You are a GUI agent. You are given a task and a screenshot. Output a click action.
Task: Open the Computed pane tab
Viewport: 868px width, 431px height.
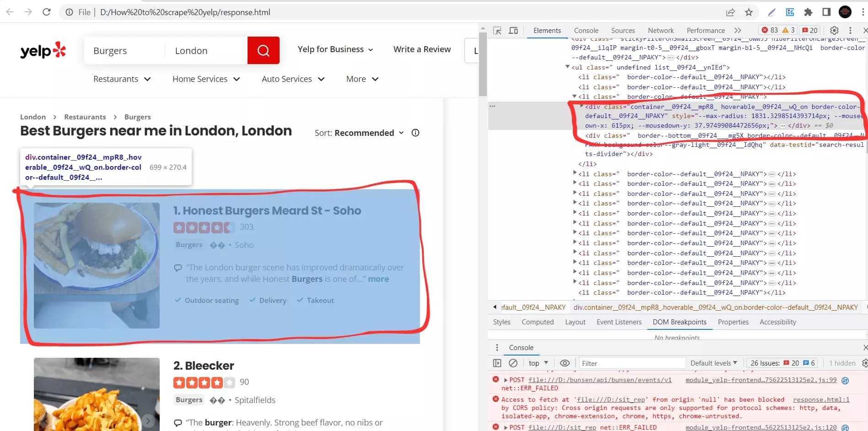click(538, 322)
